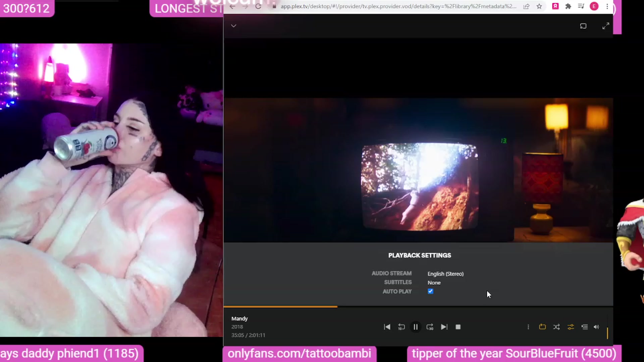
Task: Go back in browser history
Action: pos(232,6)
